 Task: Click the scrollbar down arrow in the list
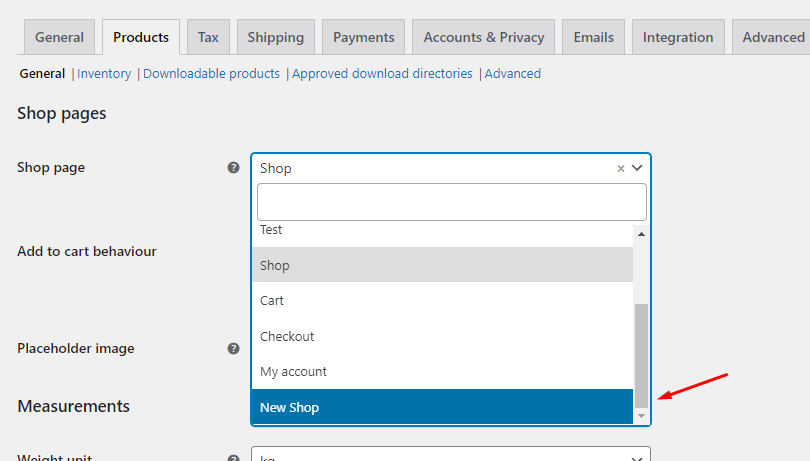tap(641, 416)
